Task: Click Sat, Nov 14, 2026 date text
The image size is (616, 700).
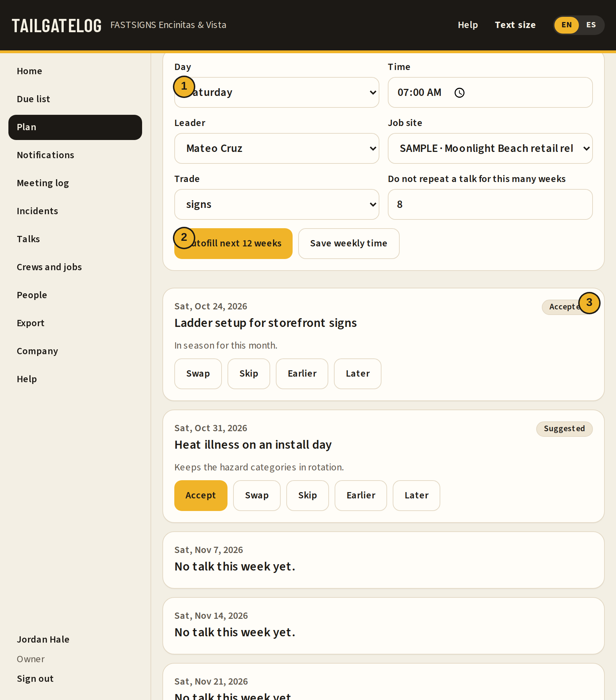Action: (x=211, y=616)
